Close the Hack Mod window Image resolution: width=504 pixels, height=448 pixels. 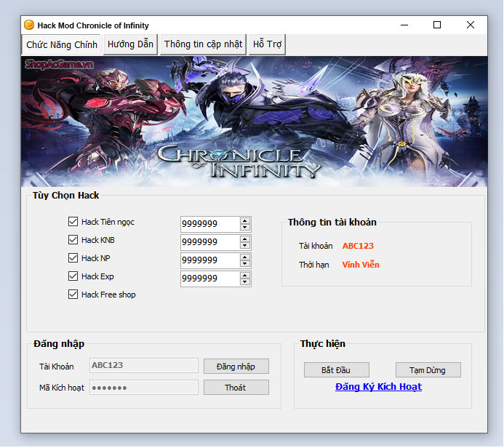tap(471, 25)
